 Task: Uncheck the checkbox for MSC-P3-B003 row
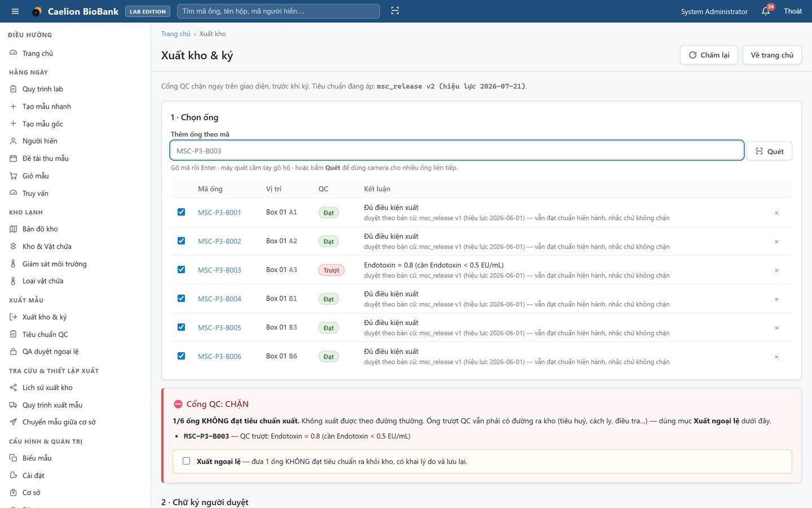click(x=181, y=270)
